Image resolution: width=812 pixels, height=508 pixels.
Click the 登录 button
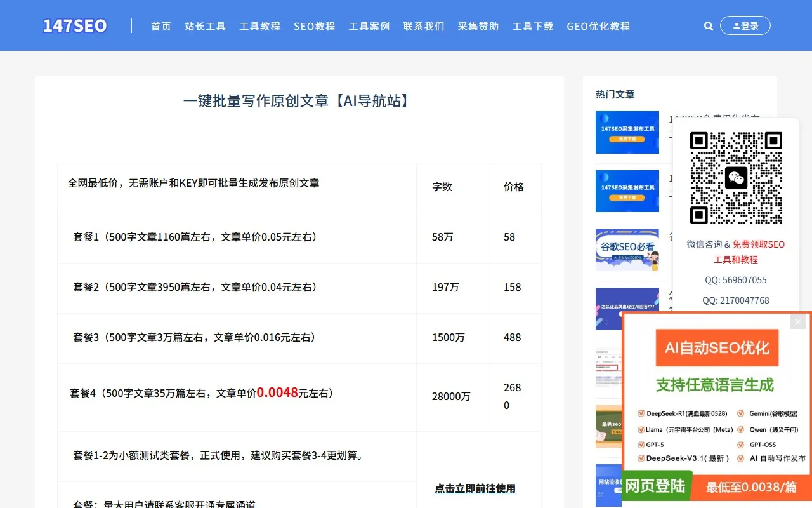pos(745,25)
